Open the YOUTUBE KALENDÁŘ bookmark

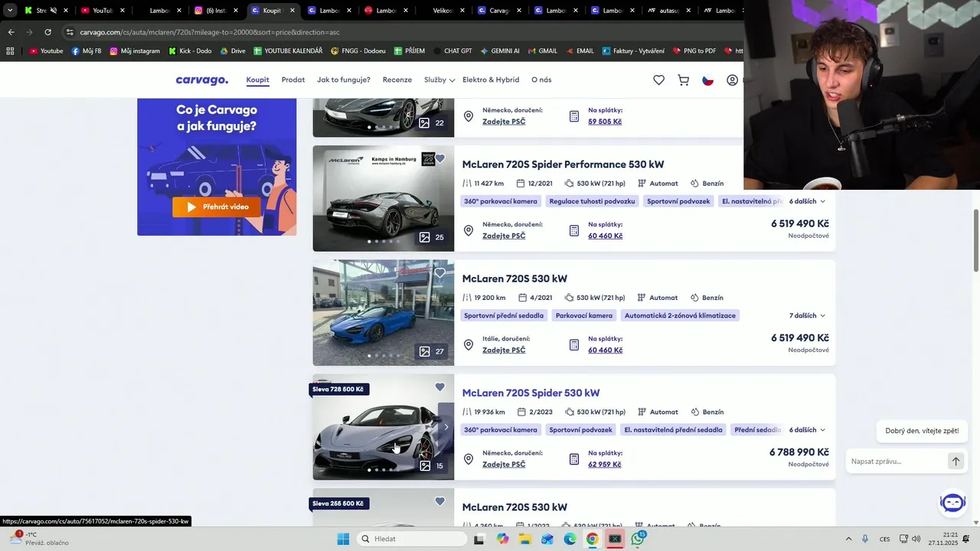point(288,51)
